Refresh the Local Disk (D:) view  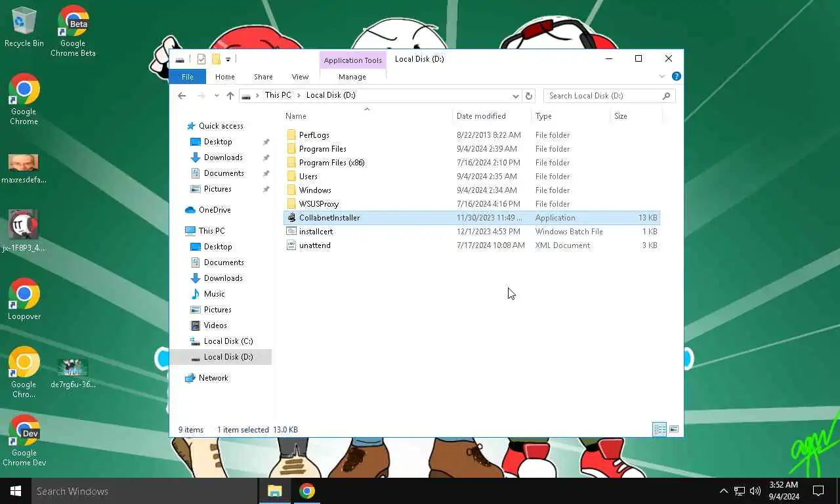[529, 96]
